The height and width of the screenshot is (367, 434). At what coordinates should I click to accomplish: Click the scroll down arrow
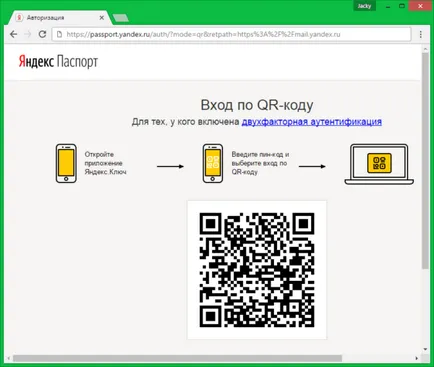425,349
